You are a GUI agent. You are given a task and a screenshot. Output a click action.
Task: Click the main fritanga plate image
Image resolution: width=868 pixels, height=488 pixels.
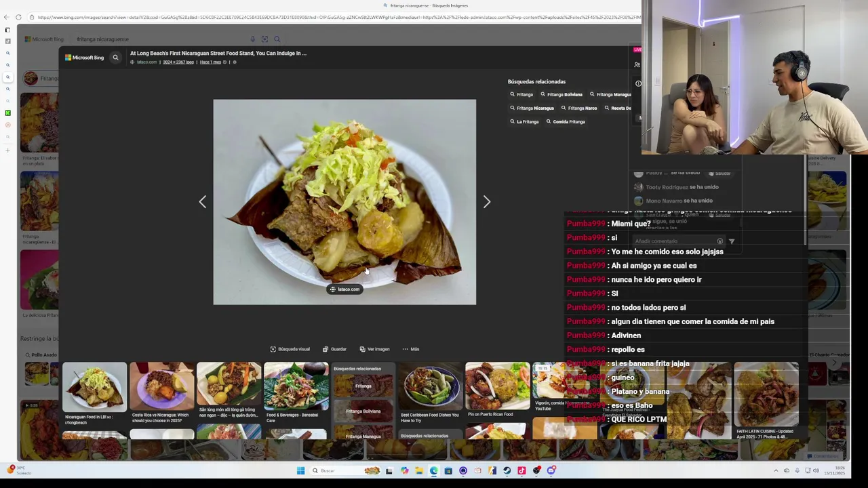344,202
